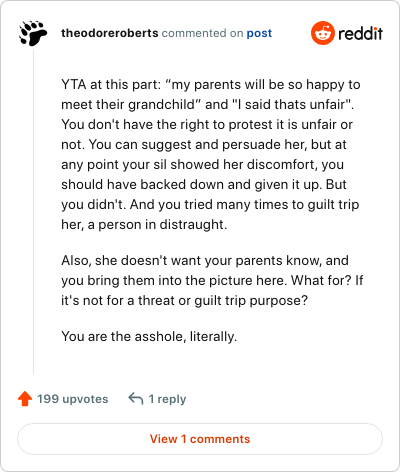Click "it's not for a threat" line

pyautogui.click(x=185, y=300)
